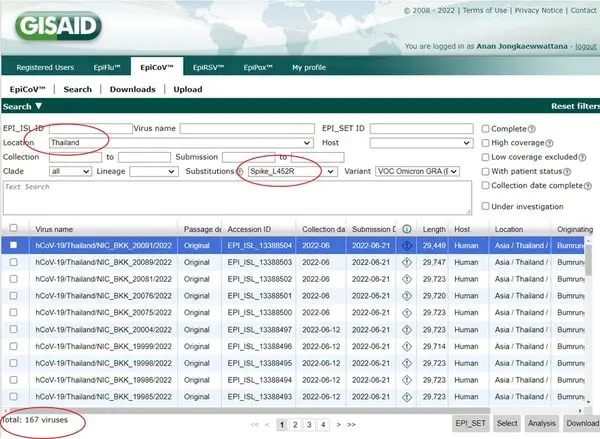The image size is (600, 439).
Task: Open the Search submenu item
Action: point(78,89)
